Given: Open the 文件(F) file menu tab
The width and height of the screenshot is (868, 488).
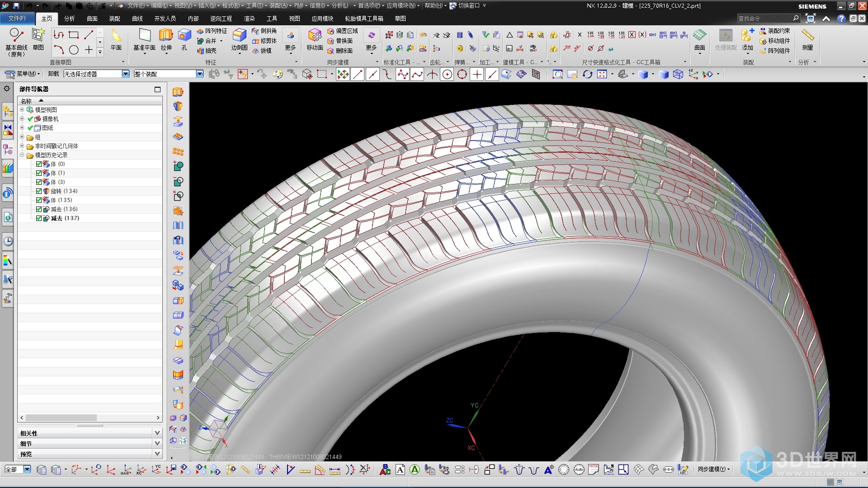Looking at the screenshot, I should (17, 19).
